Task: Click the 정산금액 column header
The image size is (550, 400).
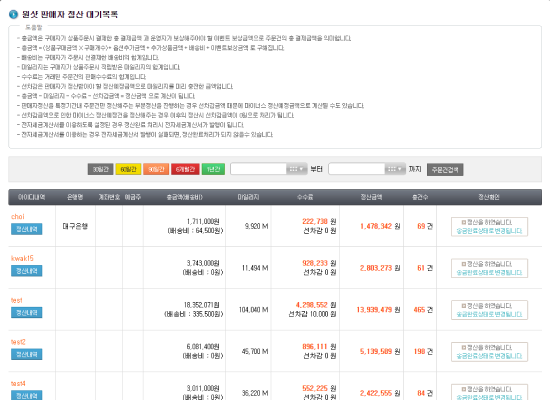Action: [x=371, y=197]
